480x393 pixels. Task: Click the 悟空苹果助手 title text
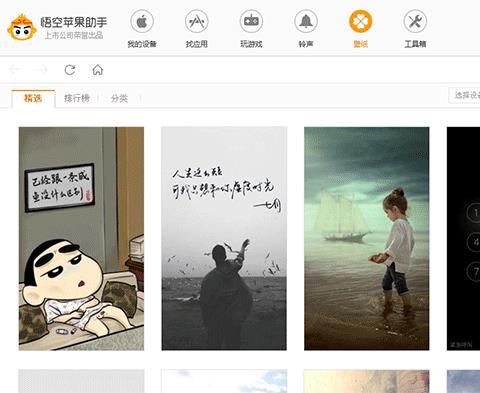pos(74,22)
